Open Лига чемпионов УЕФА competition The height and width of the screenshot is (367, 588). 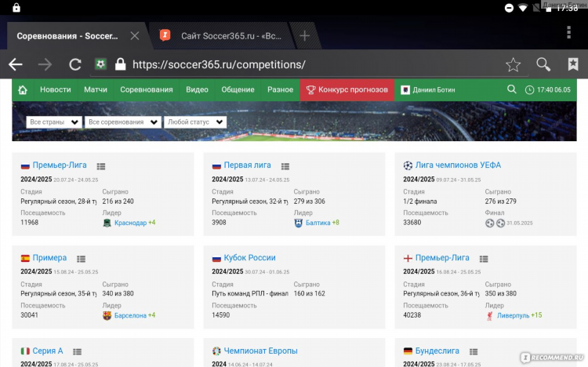pos(458,165)
